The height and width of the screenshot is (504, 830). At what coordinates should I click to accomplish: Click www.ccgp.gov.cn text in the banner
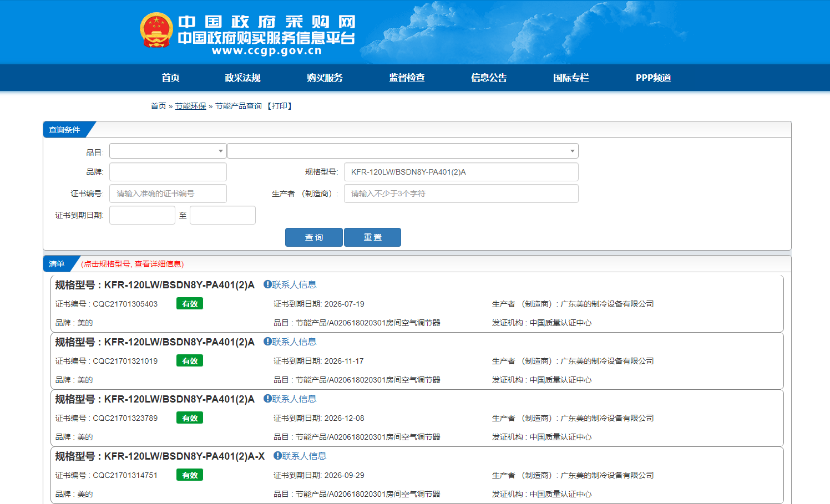pos(267,50)
